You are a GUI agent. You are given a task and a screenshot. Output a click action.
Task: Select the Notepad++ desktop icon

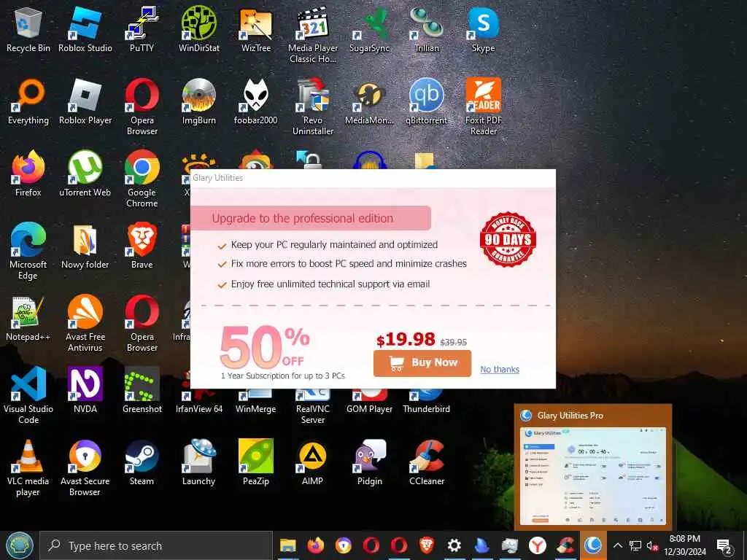[x=28, y=318]
